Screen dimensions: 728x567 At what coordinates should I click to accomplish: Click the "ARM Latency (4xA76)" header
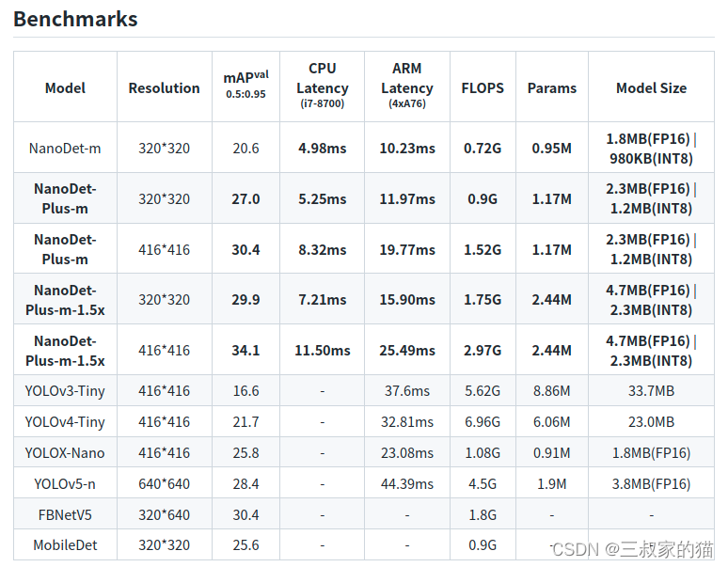point(406,86)
